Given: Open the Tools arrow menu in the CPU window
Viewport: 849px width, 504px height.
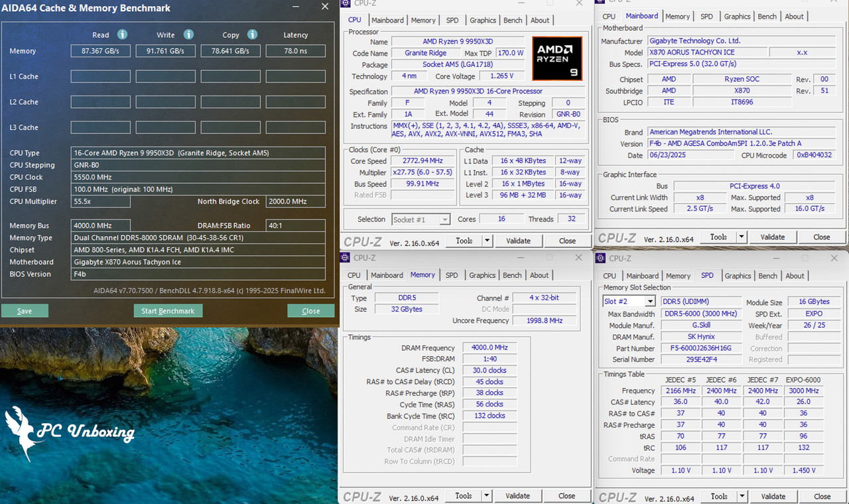Looking at the screenshot, I should (488, 241).
